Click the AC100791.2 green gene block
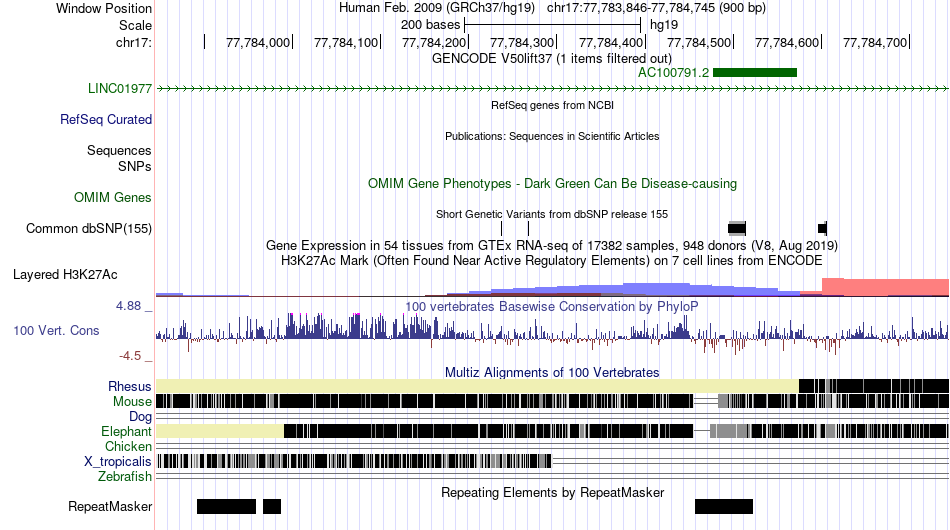 tap(754, 73)
